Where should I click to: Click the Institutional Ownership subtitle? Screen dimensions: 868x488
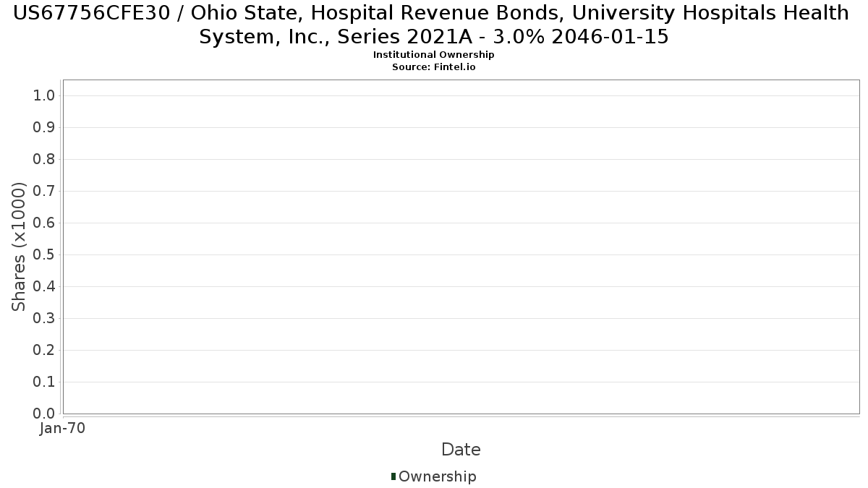click(x=434, y=55)
